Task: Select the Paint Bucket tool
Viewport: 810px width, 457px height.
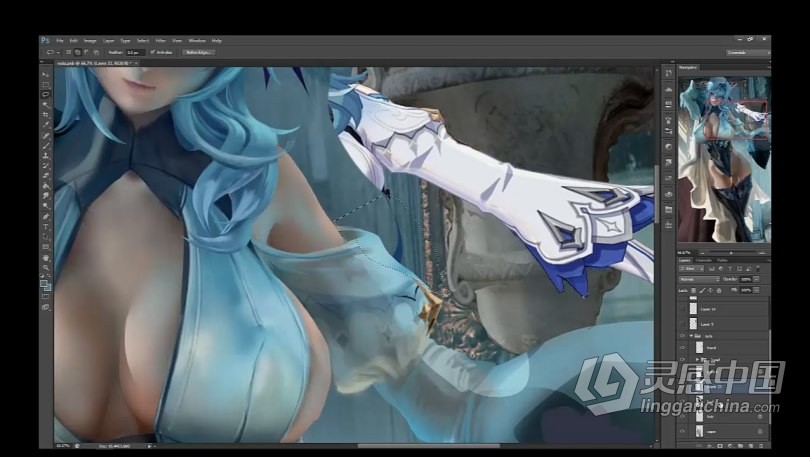Action: point(45,186)
